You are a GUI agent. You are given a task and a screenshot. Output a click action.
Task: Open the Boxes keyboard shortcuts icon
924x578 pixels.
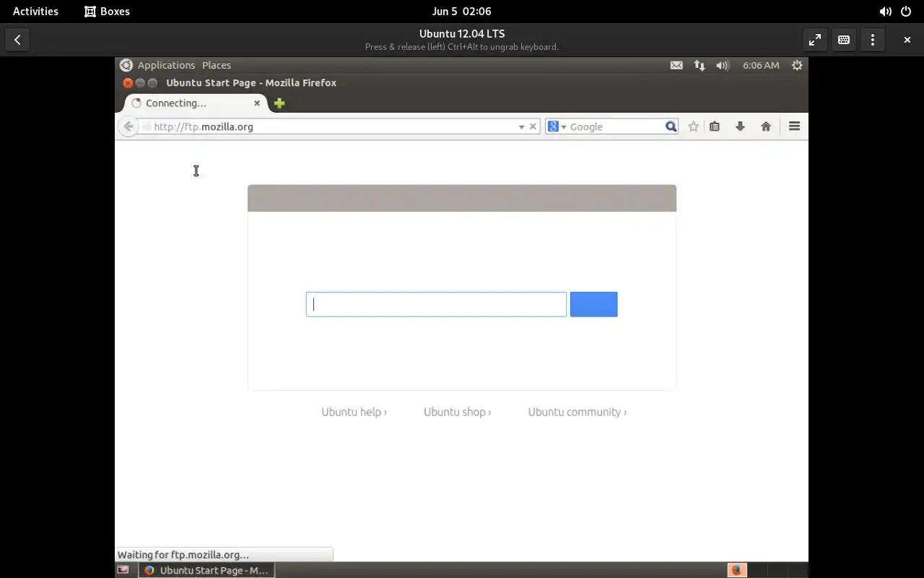(844, 40)
